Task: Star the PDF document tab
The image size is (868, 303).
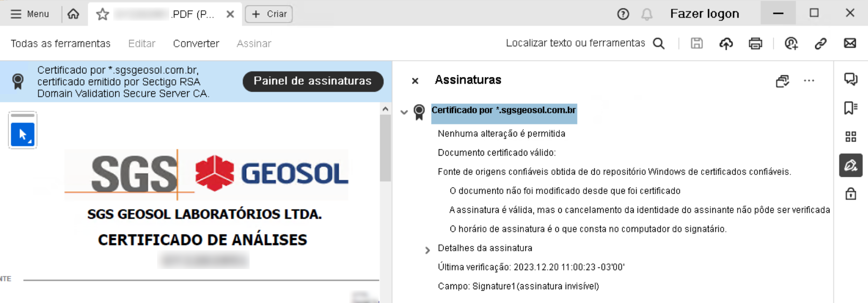Action: tap(102, 14)
